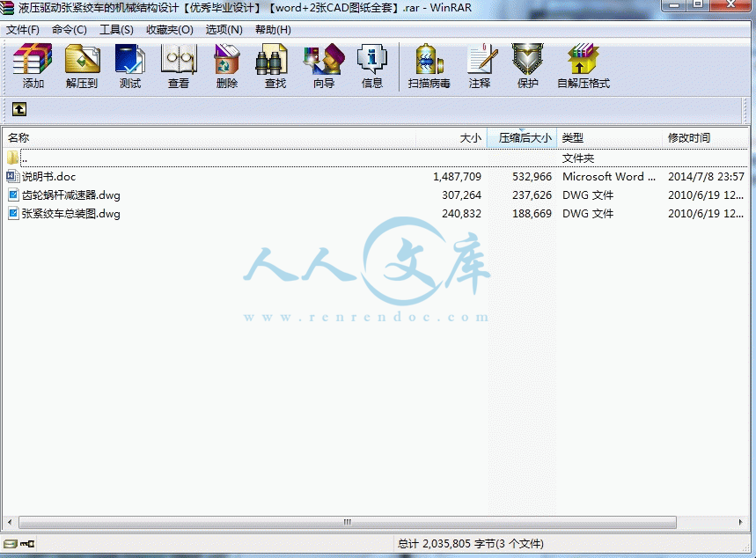Click the scrollbar left arrow
The height and width of the screenshot is (558, 756).
(x=10, y=522)
